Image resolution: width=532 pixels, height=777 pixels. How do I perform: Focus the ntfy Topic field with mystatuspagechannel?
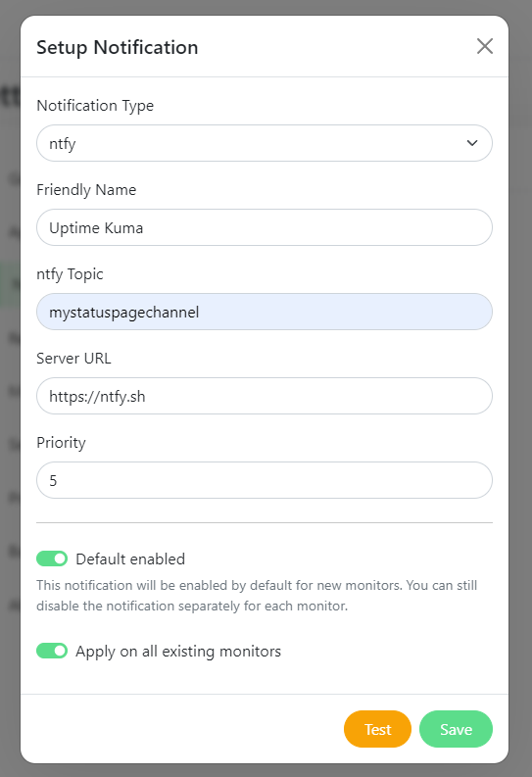click(264, 312)
